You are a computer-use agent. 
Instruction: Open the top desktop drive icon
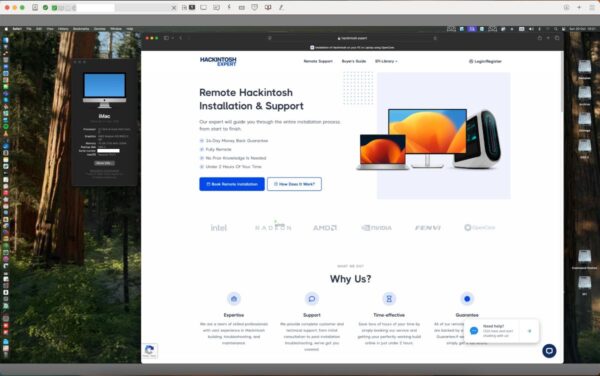pyautogui.click(x=584, y=67)
